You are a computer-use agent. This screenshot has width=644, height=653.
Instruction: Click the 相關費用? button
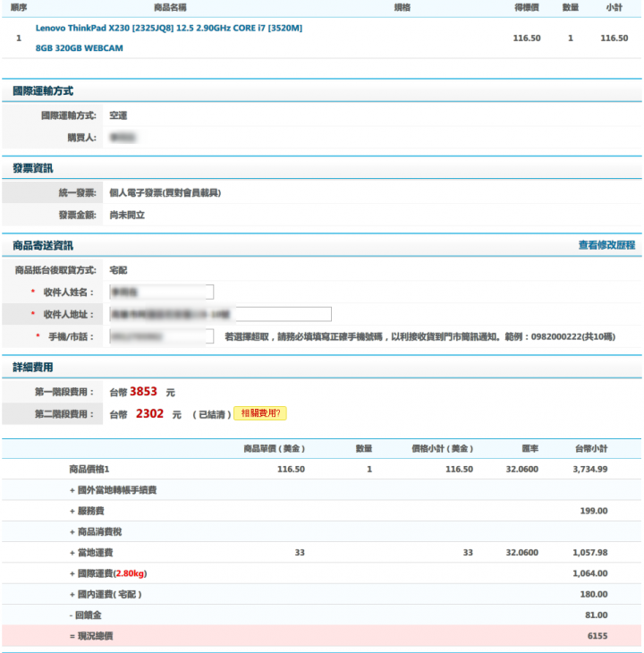coord(260,413)
